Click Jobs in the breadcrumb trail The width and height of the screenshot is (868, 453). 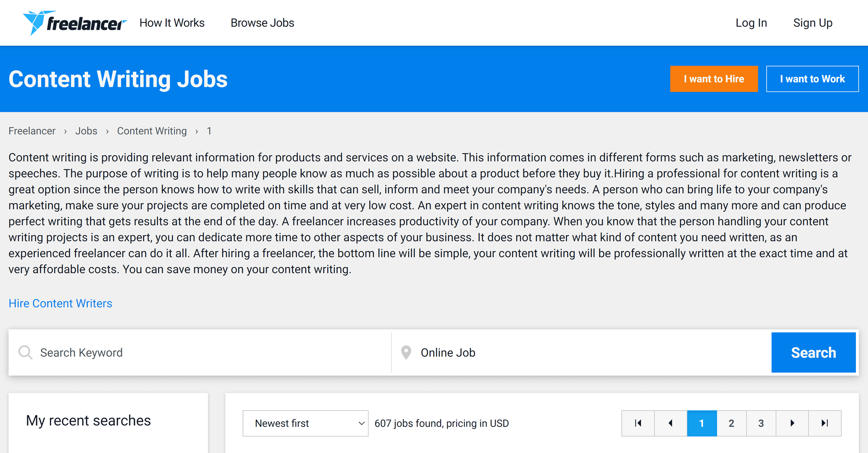(x=86, y=131)
